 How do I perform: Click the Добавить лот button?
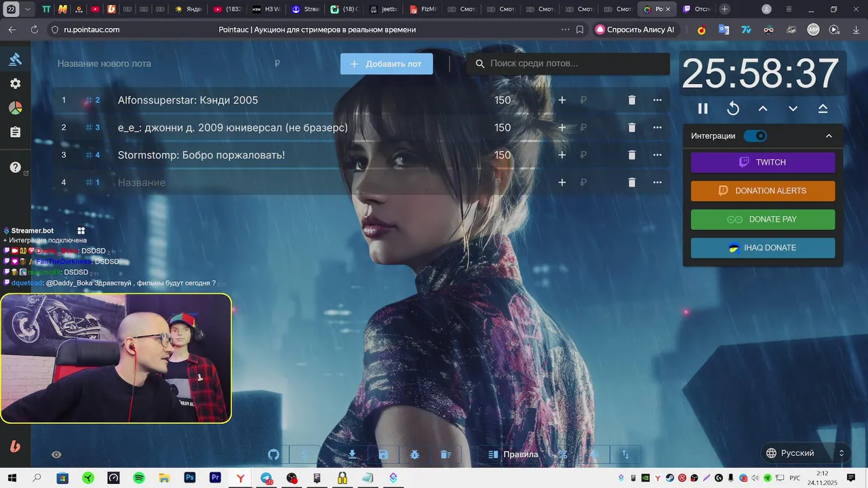(387, 64)
